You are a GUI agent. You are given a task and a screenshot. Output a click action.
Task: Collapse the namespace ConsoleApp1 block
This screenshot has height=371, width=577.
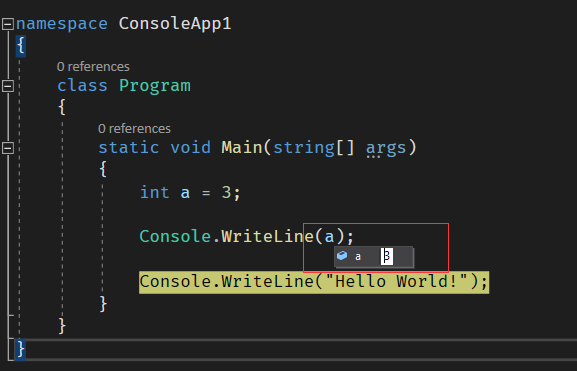[8, 24]
